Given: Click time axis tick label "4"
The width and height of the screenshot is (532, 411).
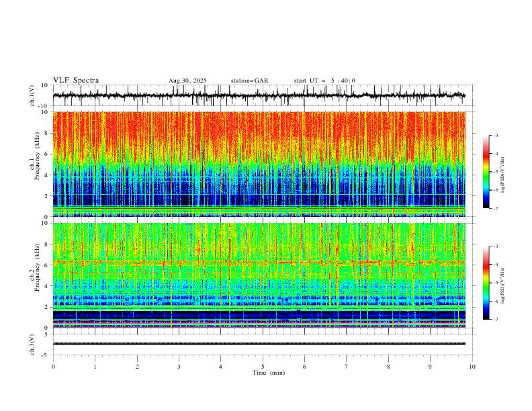Looking at the screenshot, I should [220, 367].
